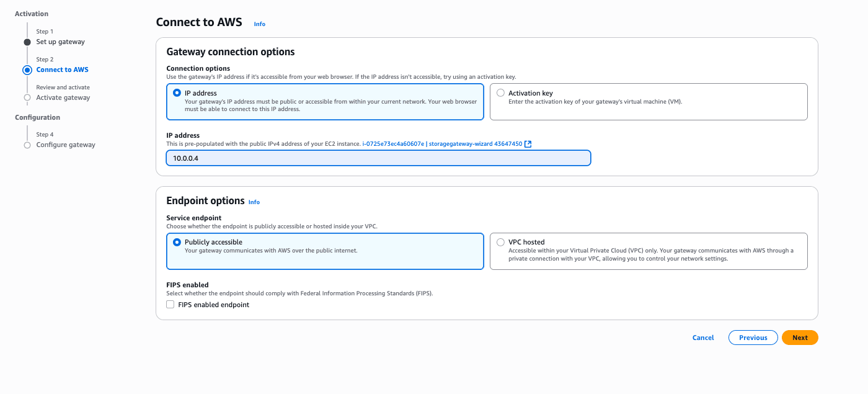Click the Configure gateway step indicator circle
This screenshot has height=394, width=868.
point(26,145)
